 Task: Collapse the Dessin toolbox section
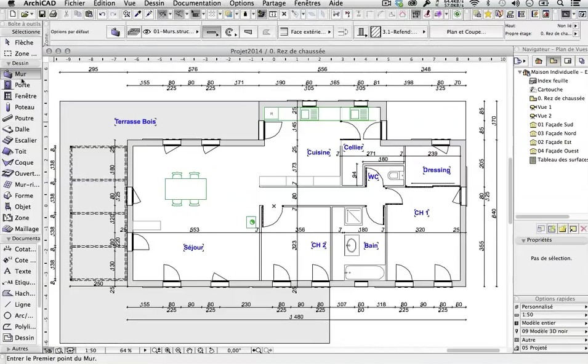click(x=9, y=64)
